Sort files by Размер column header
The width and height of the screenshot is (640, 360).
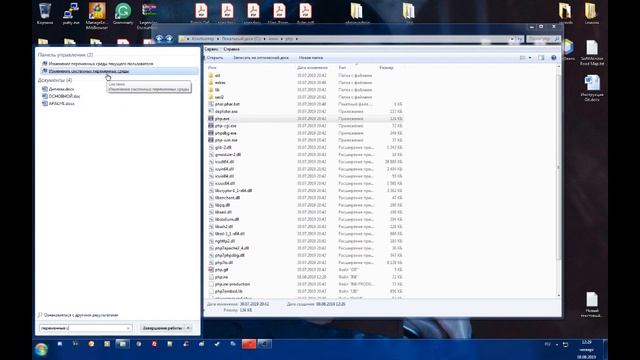[386, 67]
